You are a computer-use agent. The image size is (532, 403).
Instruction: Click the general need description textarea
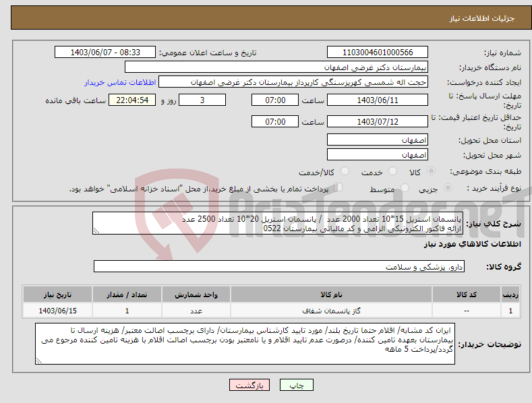(x=278, y=223)
